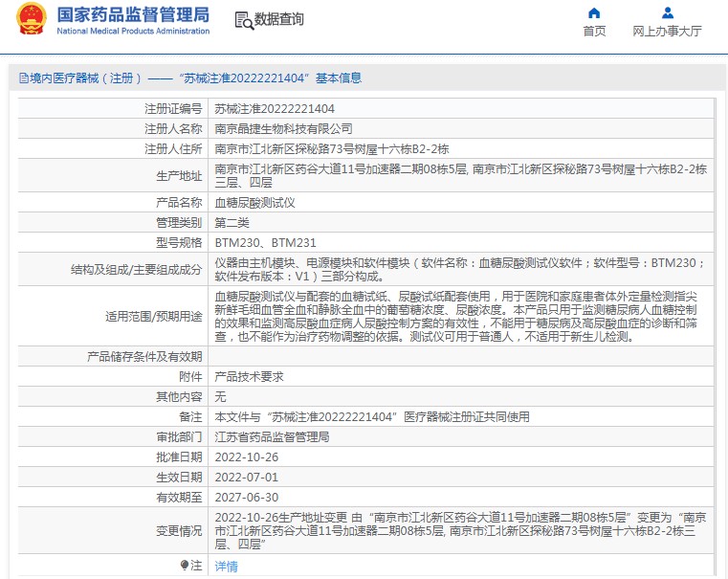
Task: Select the 结构及组成 description text
Action: (x=459, y=269)
